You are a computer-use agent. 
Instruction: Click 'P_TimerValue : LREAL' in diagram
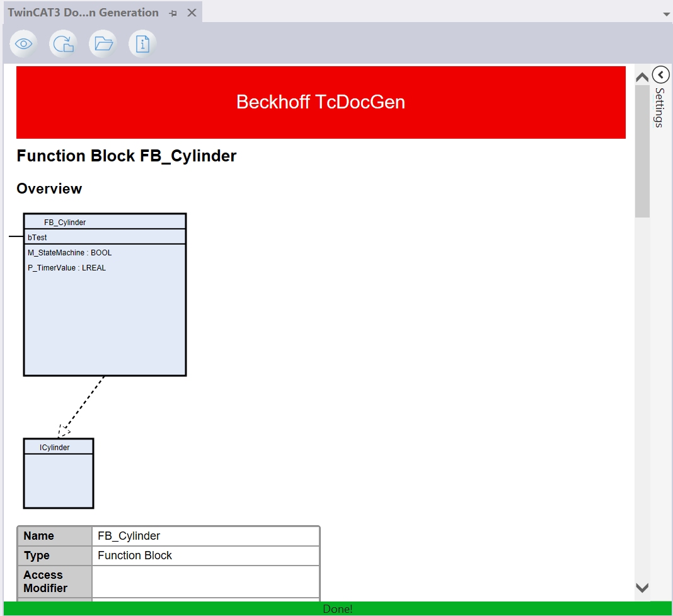pos(67,267)
